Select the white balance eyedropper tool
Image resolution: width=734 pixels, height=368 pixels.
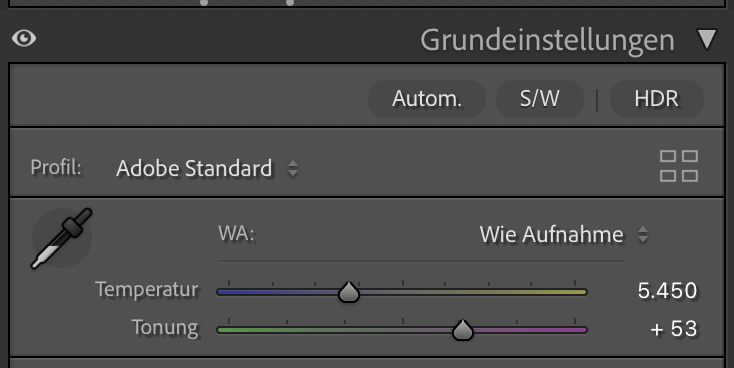(61, 238)
